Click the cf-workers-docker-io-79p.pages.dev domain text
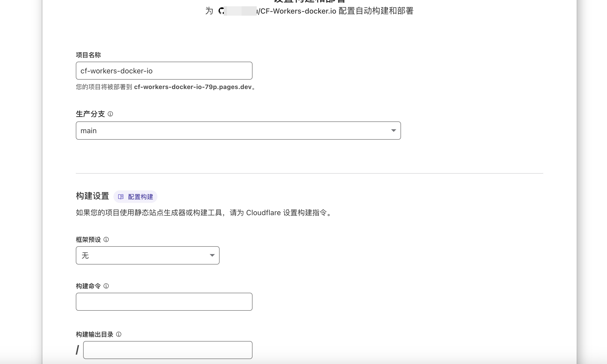The width and height of the screenshot is (607, 364). (x=193, y=87)
